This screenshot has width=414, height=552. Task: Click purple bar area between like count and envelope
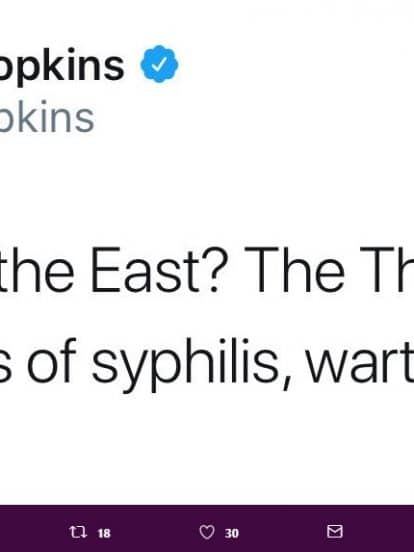tap(283, 532)
